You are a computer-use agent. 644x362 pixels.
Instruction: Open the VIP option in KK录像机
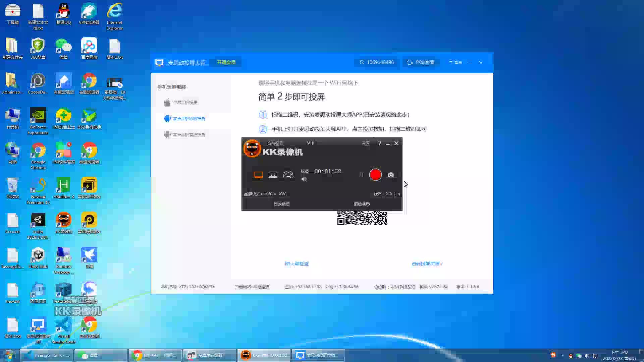(311, 143)
